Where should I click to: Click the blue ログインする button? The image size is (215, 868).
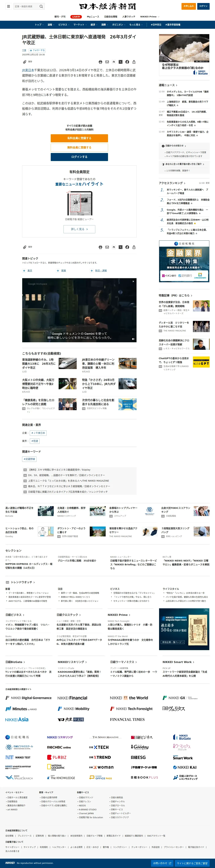click(x=79, y=157)
